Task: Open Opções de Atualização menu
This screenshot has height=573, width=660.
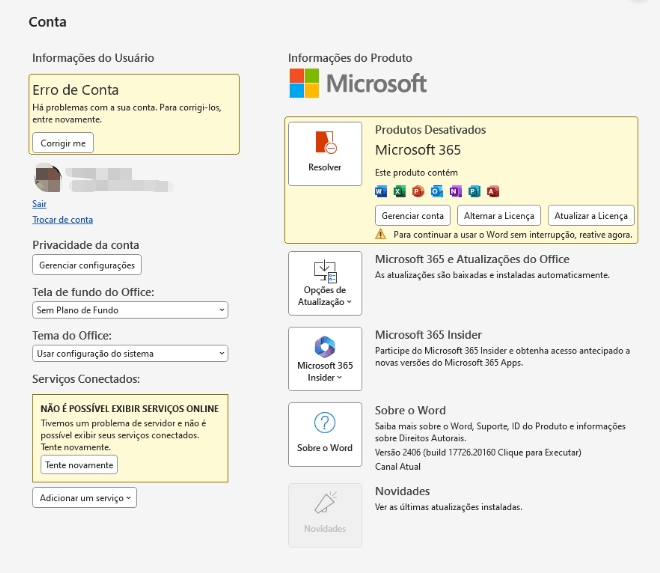Action: (x=325, y=283)
